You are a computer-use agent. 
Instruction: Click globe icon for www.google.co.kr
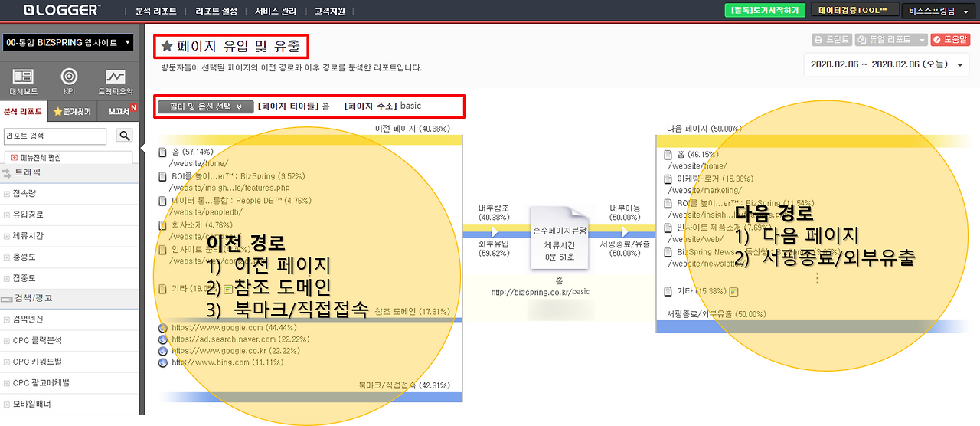click(162, 351)
